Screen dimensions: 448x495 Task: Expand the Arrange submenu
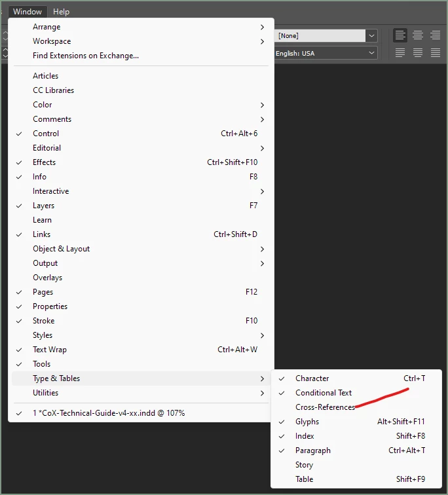(141, 27)
